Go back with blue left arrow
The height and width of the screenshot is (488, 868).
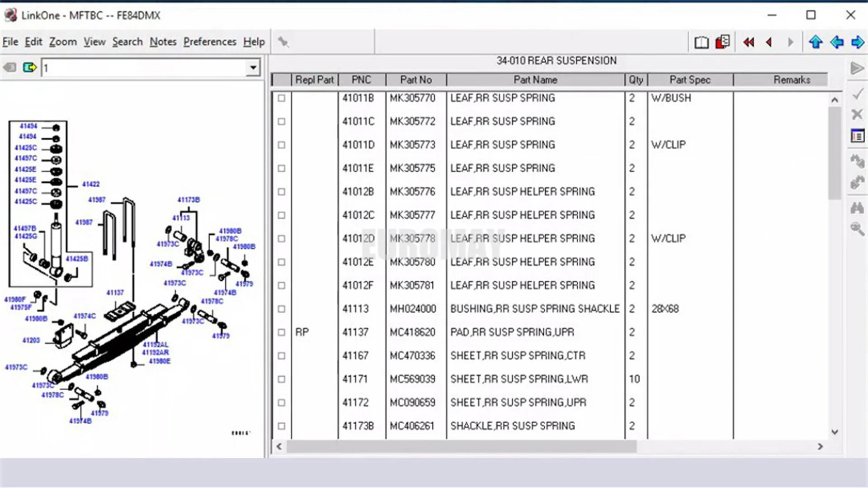(837, 42)
